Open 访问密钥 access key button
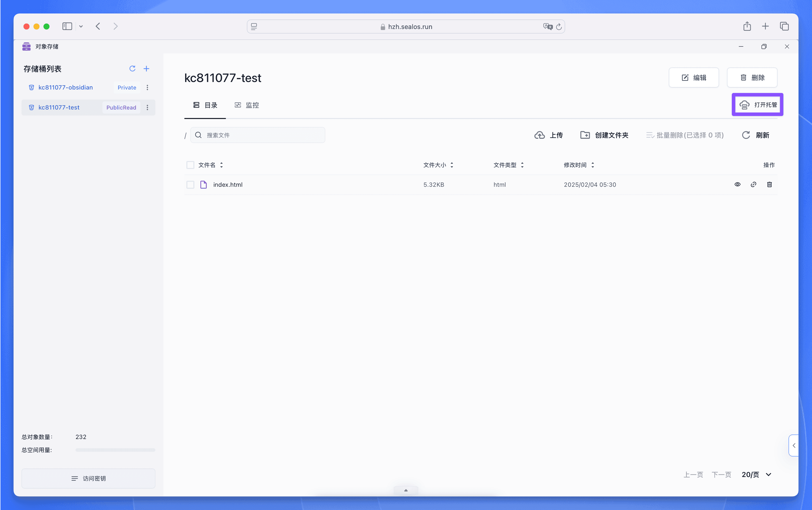Image resolution: width=812 pixels, height=510 pixels. point(88,478)
